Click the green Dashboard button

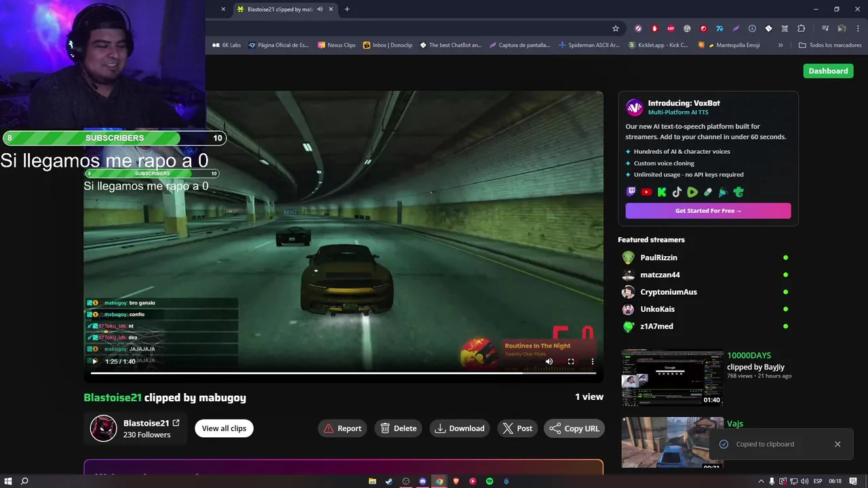pos(828,71)
